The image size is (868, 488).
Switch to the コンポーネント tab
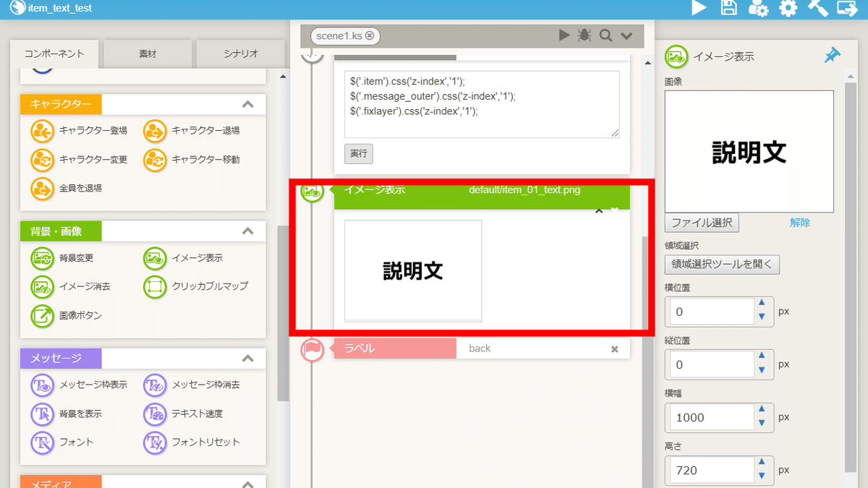(54, 54)
